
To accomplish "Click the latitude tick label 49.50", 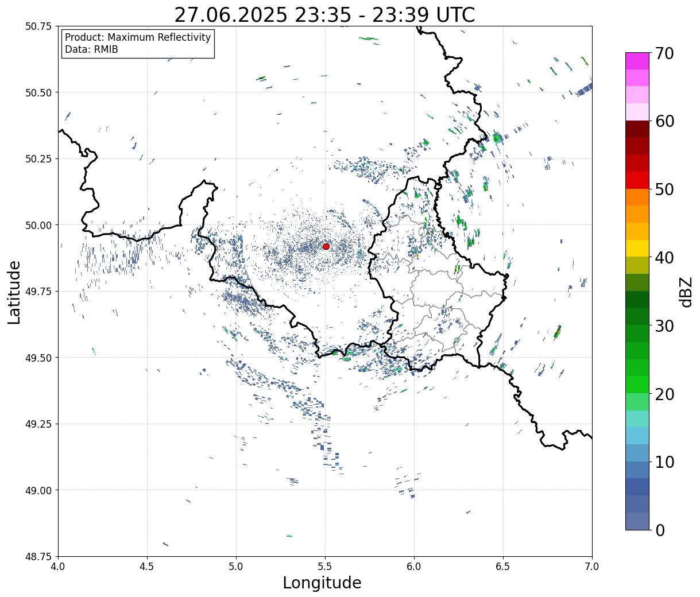I will [x=38, y=358].
